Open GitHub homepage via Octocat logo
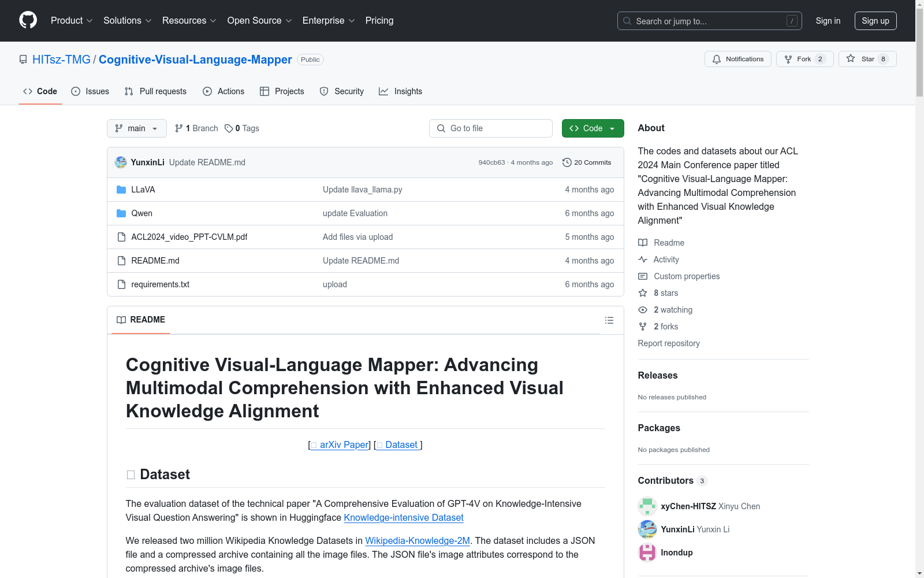The width and height of the screenshot is (924, 578). (x=28, y=20)
